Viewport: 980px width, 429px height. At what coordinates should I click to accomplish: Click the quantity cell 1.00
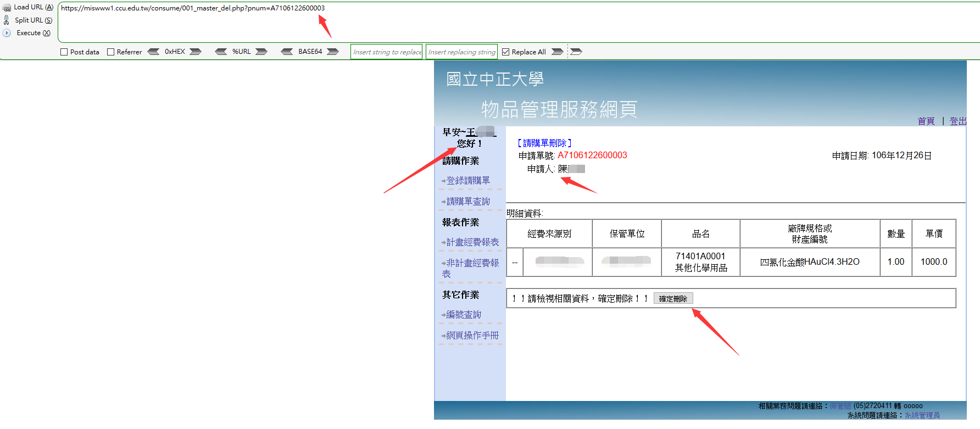click(x=896, y=262)
